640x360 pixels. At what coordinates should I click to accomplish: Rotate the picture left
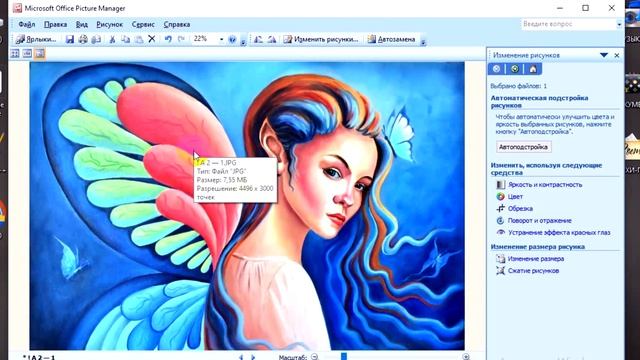coord(258,39)
